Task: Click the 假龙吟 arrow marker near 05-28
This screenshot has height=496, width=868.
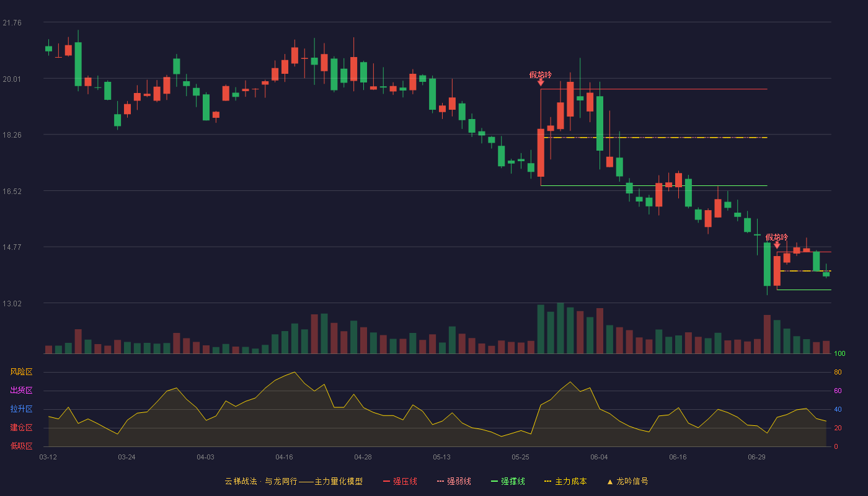Action: 541,82
